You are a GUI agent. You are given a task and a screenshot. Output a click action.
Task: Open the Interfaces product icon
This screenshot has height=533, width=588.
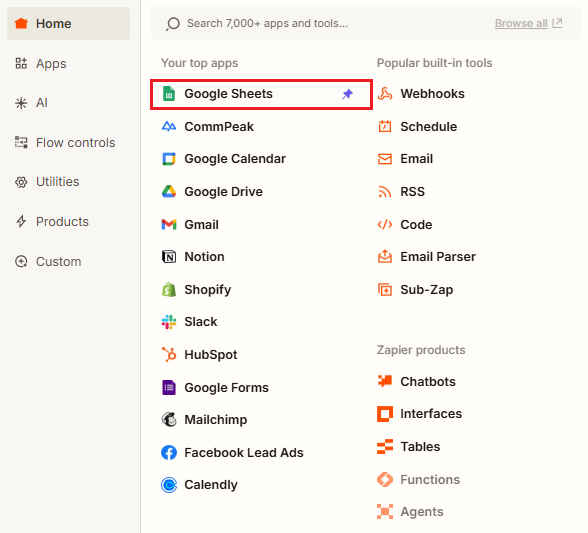pyautogui.click(x=385, y=414)
